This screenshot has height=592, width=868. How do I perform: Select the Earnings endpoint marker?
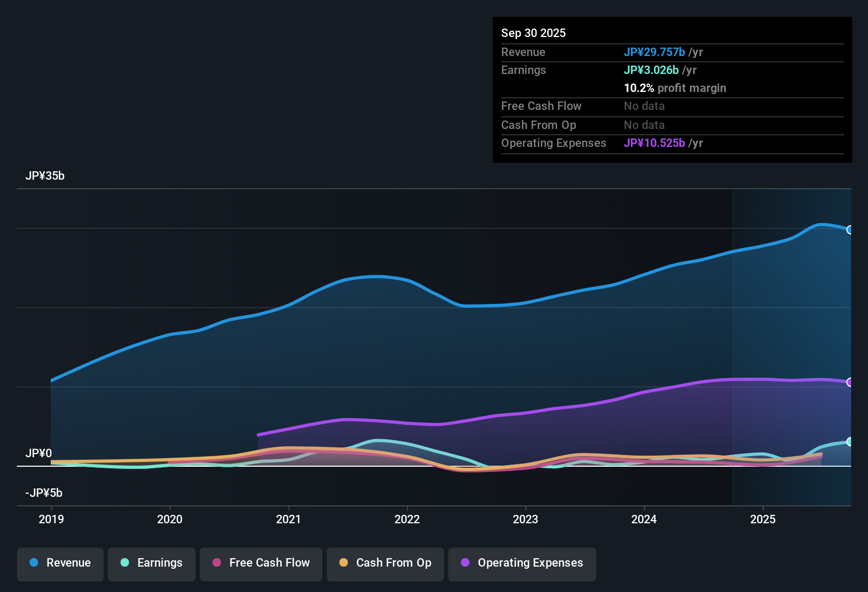coord(849,442)
